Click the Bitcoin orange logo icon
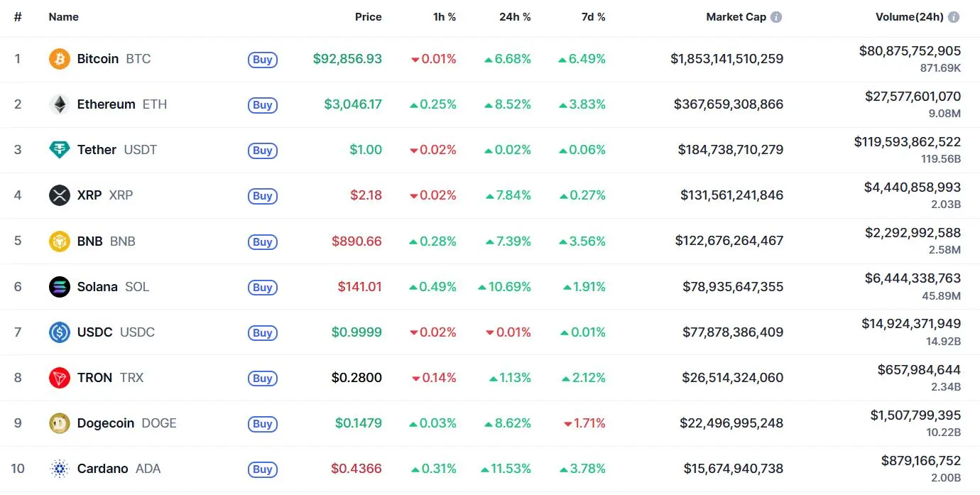 pos(60,59)
